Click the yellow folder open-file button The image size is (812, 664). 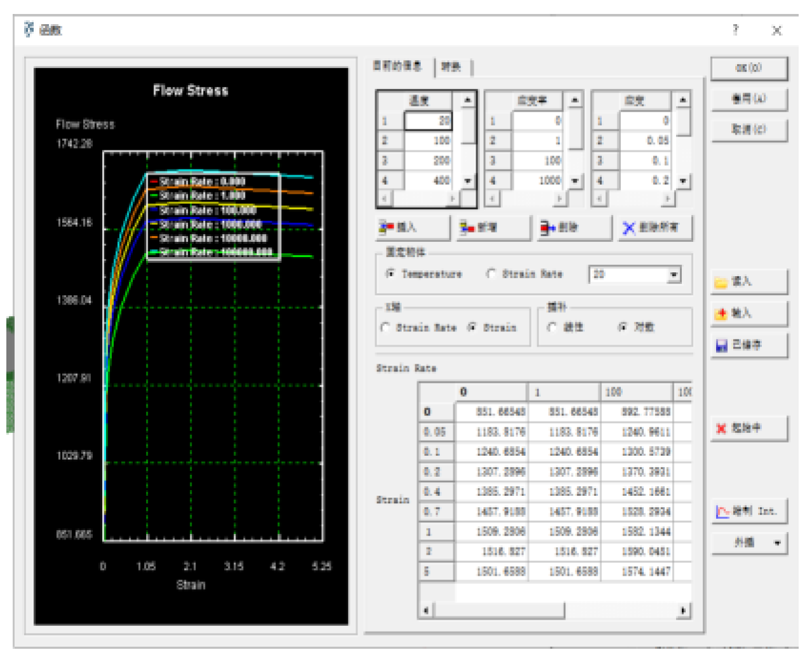click(748, 281)
